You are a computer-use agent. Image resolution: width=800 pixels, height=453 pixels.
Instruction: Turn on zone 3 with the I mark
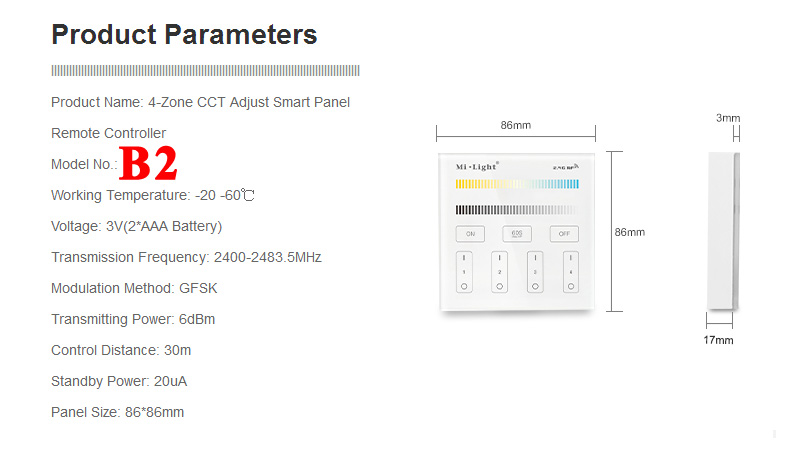(535, 258)
